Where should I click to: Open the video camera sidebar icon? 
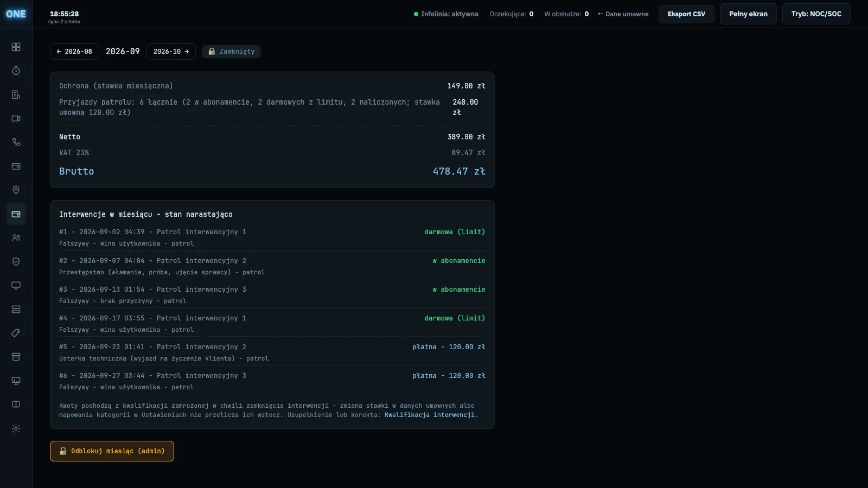[16, 119]
